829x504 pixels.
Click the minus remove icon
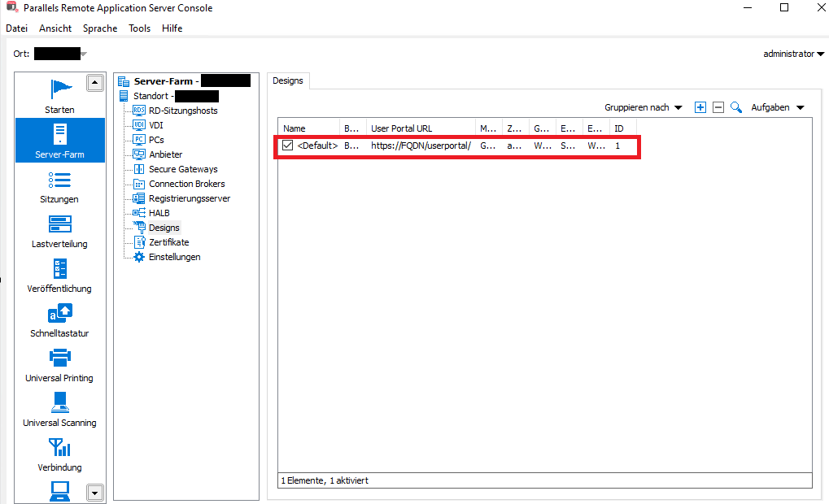(718, 107)
